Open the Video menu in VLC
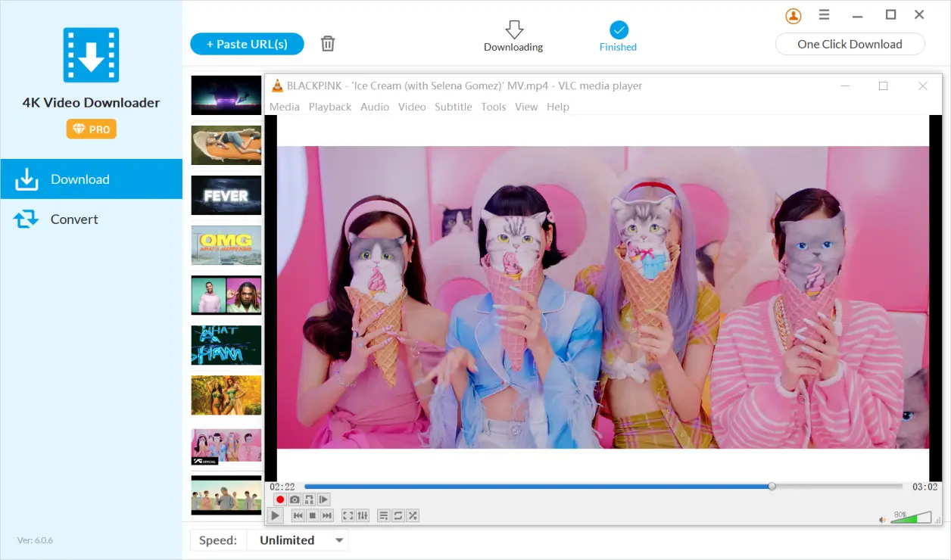This screenshot has width=951, height=560. pos(412,107)
